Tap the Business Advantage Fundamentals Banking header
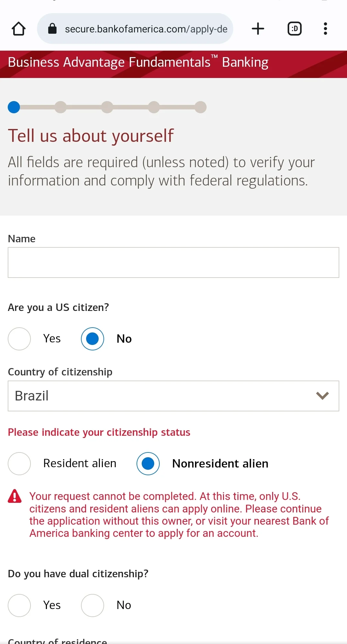Screen dimensions: 347x644 (138, 62)
